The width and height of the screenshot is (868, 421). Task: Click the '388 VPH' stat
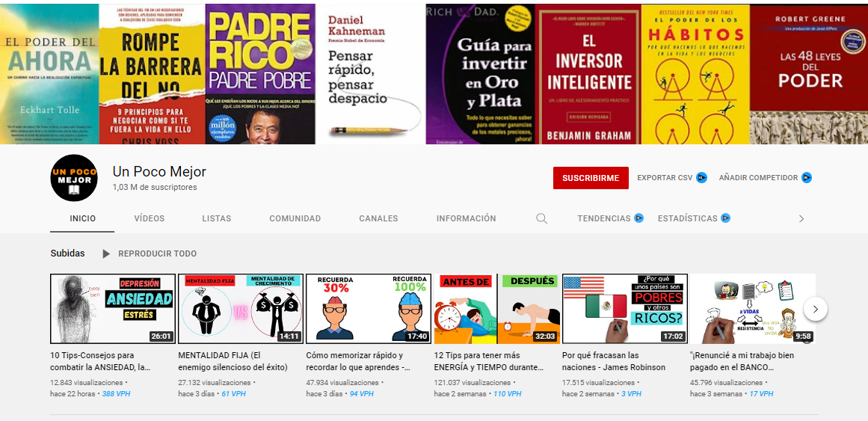[x=116, y=394]
